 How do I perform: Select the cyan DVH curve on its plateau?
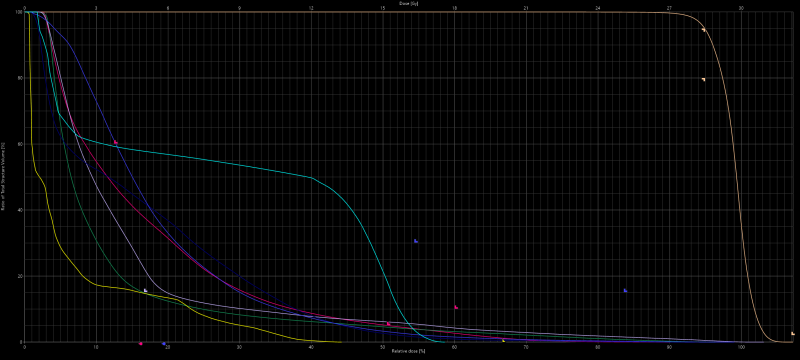(x=204, y=159)
